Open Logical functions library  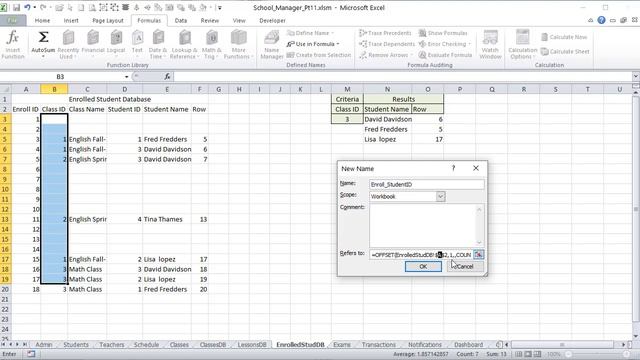(x=116, y=45)
